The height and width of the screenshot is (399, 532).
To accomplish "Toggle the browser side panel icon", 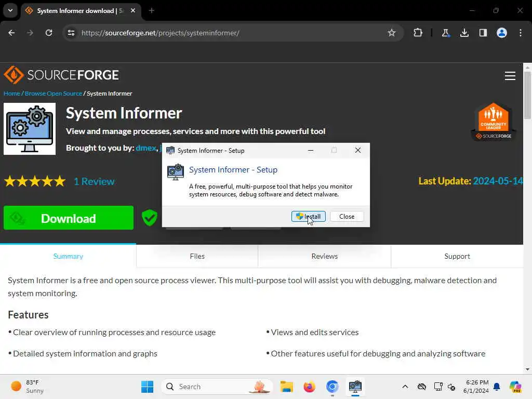I will [483, 33].
